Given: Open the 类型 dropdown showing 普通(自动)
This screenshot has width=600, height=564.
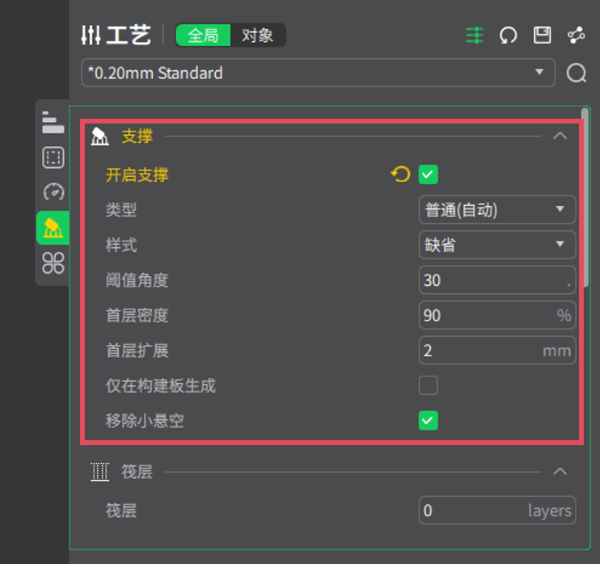Looking at the screenshot, I should (497, 210).
